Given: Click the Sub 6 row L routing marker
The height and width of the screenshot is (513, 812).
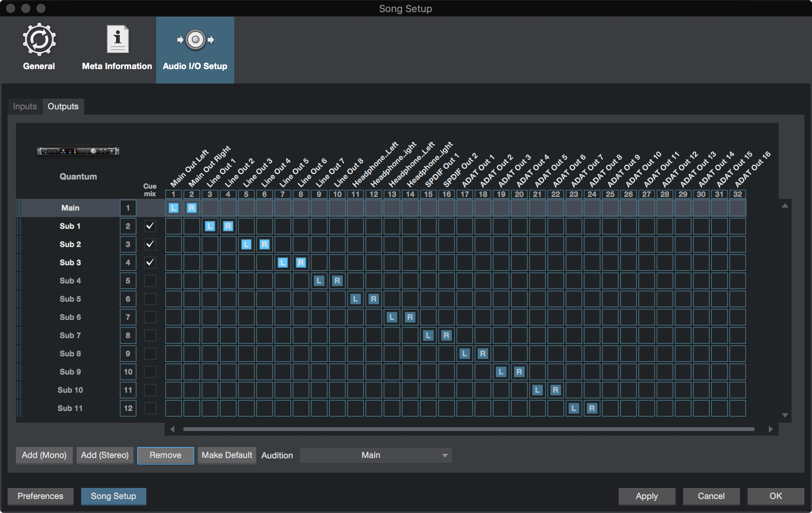Looking at the screenshot, I should [x=392, y=317].
